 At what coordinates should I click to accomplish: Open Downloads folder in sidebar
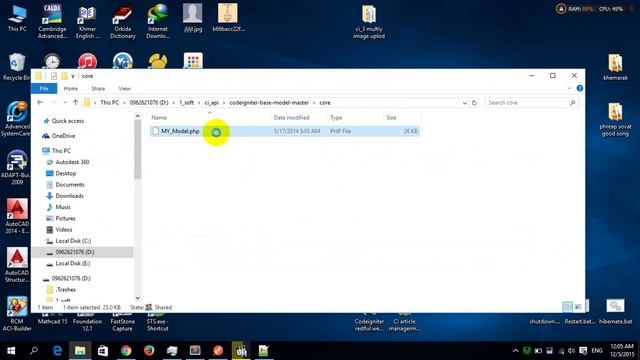pyautogui.click(x=69, y=196)
